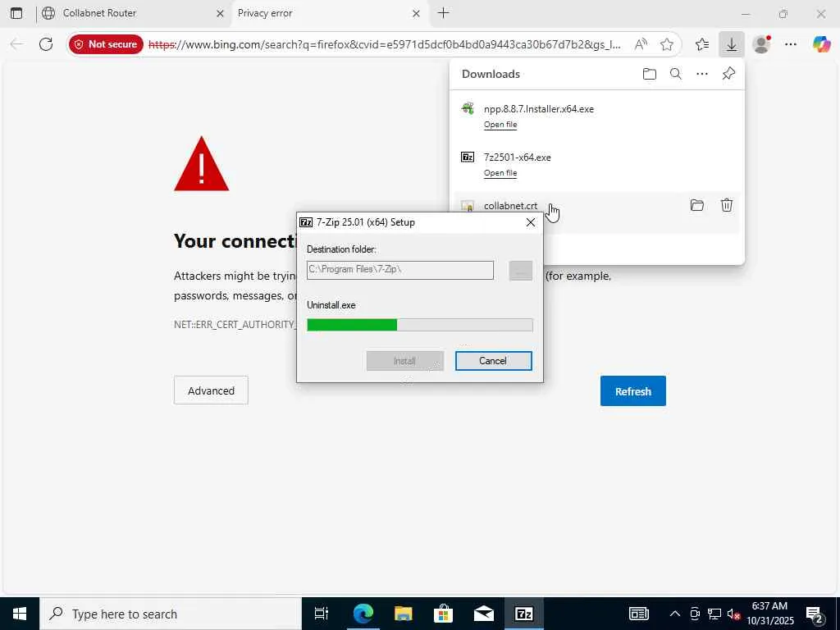Screen dimensions: 840x630
Task: Delete collabnet.crt with trash icon
Action: coord(727,205)
